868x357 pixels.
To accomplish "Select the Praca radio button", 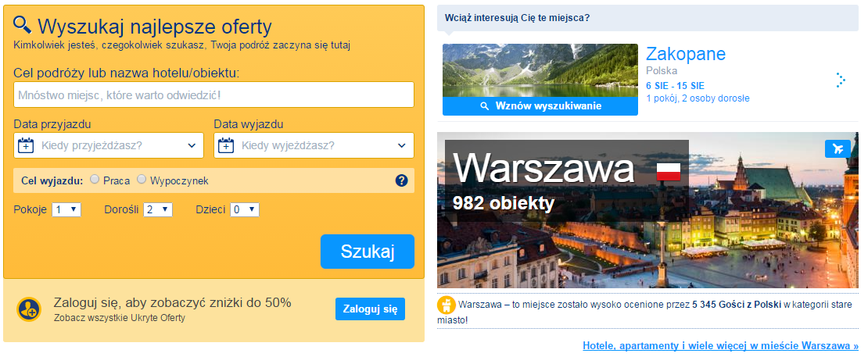I will coord(95,180).
